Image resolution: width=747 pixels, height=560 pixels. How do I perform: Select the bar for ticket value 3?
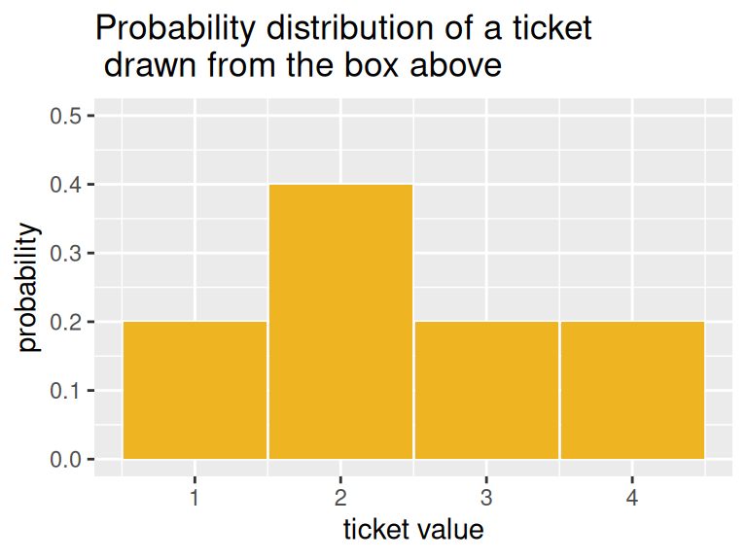click(x=486, y=390)
